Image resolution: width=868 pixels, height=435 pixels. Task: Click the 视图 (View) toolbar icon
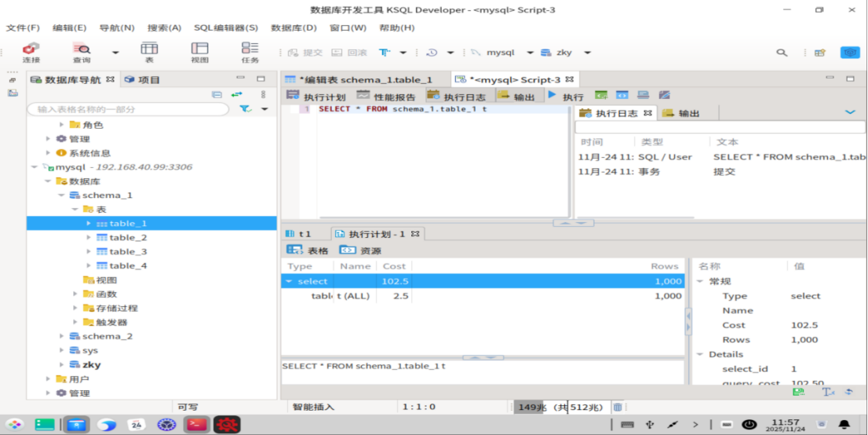(x=199, y=52)
